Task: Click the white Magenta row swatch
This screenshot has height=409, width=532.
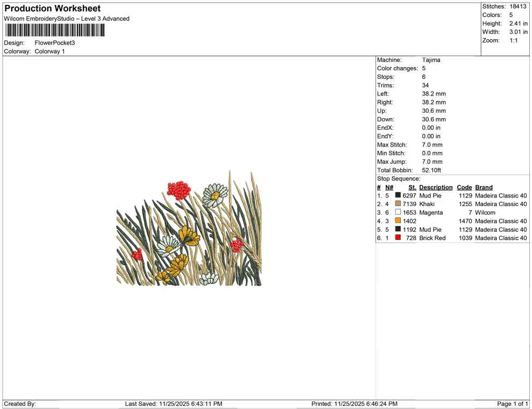Action: tap(398, 212)
